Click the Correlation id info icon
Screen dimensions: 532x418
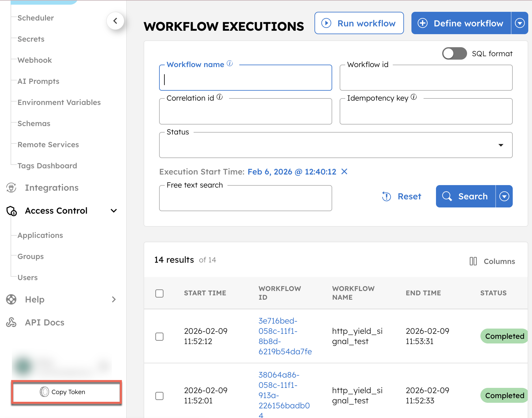[220, 97]
